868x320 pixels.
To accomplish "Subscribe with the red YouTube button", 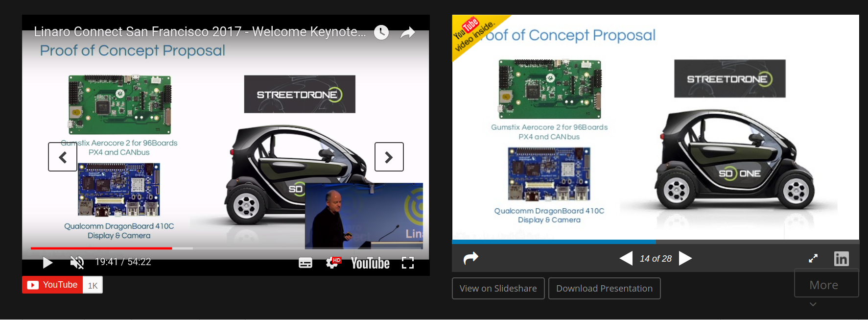I will (52, 285).
